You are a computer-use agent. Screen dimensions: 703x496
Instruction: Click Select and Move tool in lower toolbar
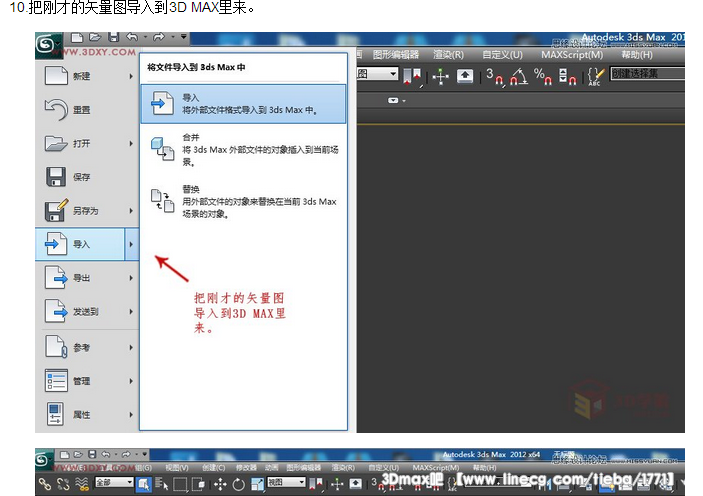(220, 484)
